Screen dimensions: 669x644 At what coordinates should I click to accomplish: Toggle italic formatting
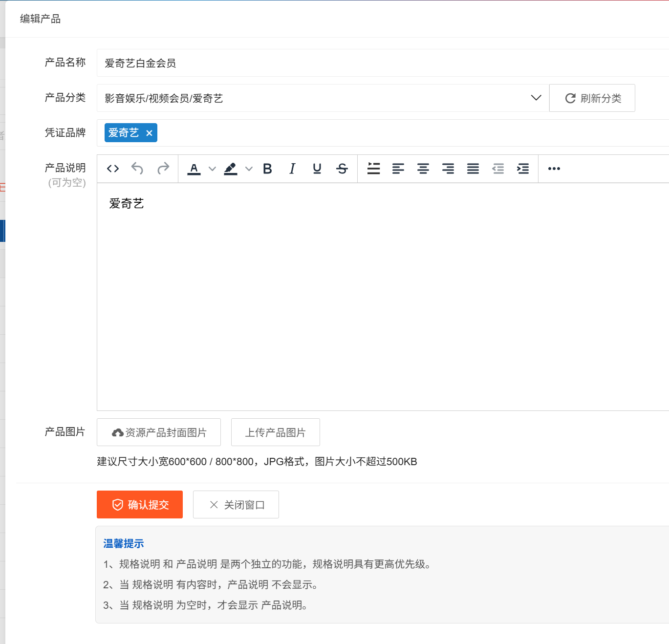[292, 169]
